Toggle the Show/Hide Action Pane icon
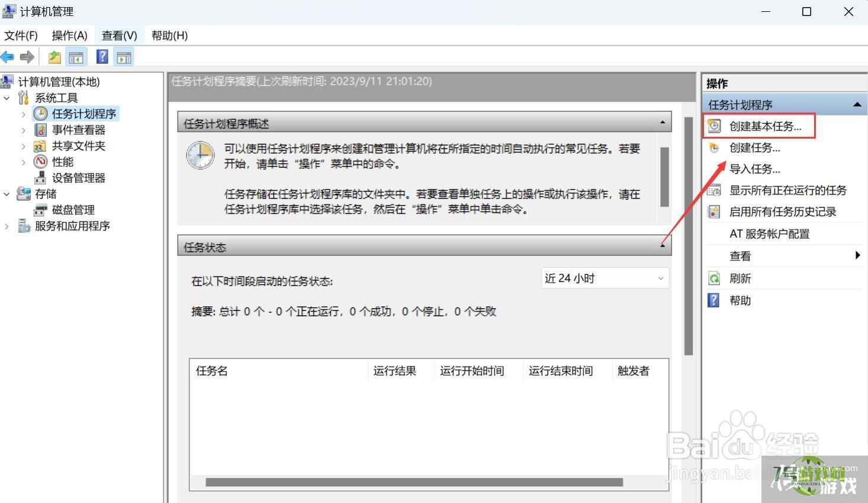868x503 pixels. [124, 57]
